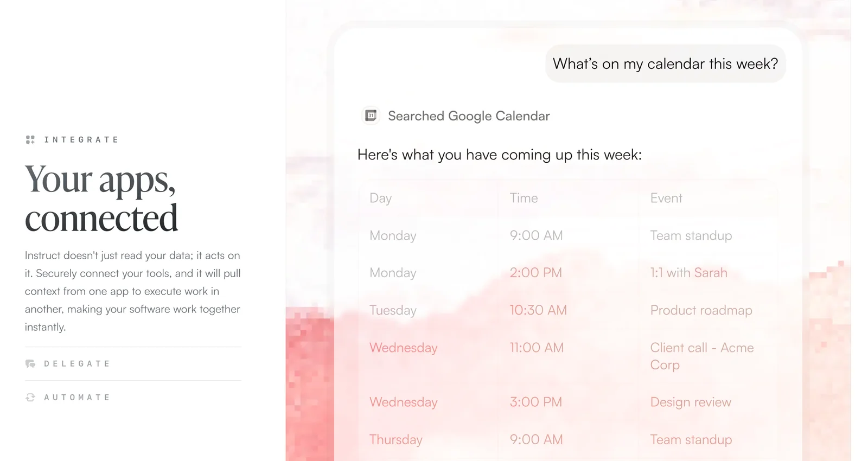
Task: Select the '1:1 with Sarah' event
Action: coord(688,273)
